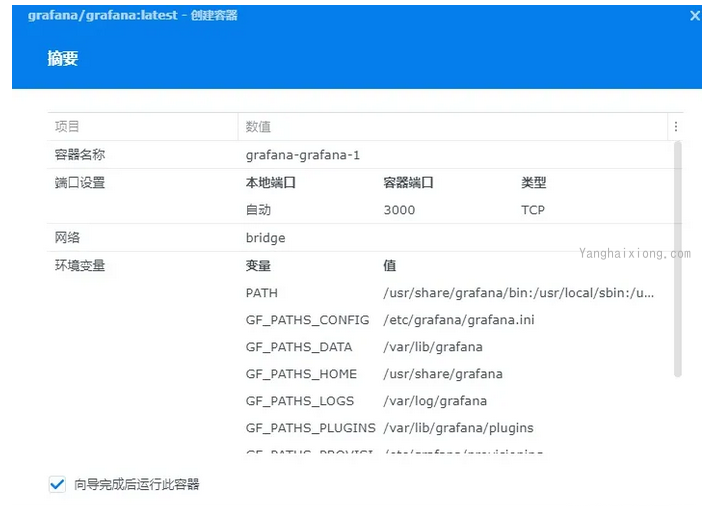This screenshot has height=506, width=711.
Task: Select the GF_PATHS_CONFIG variable name
Action: [x=307, y=320]
